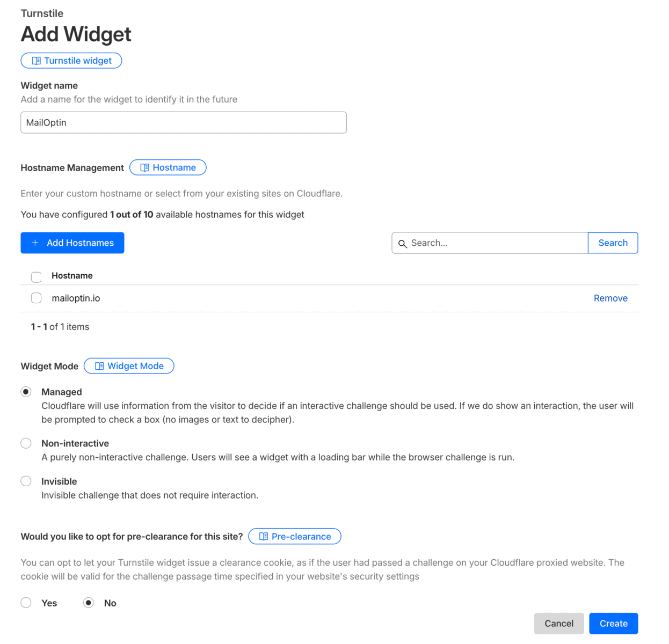
Task: Click the Search button
Action: pyautogui.click(x=613, y=243)
